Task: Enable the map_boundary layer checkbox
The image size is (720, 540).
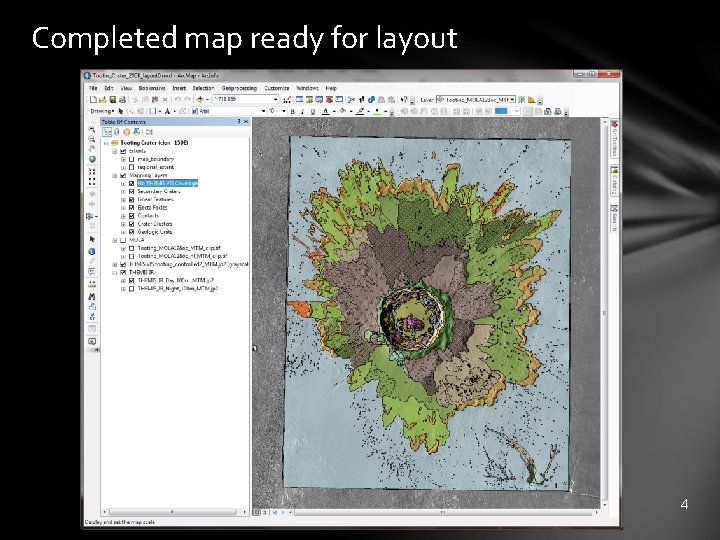Action: tap(131, 159)
